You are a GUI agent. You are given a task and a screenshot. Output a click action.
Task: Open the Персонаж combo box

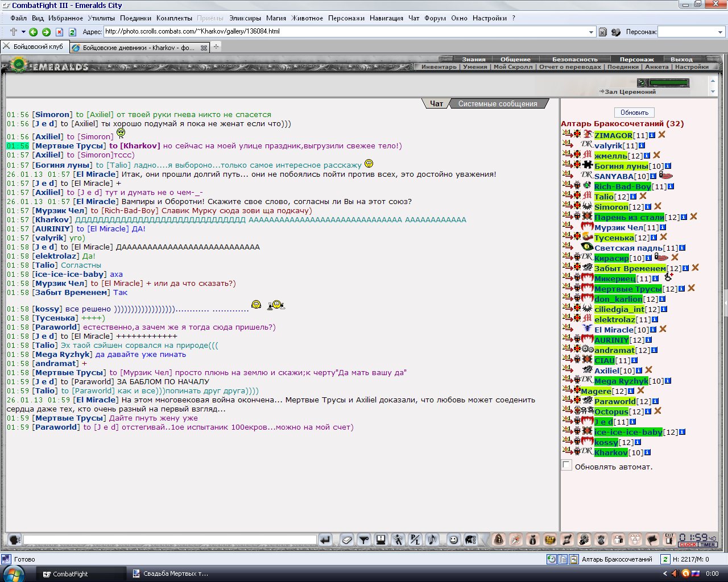click(690, 32)
